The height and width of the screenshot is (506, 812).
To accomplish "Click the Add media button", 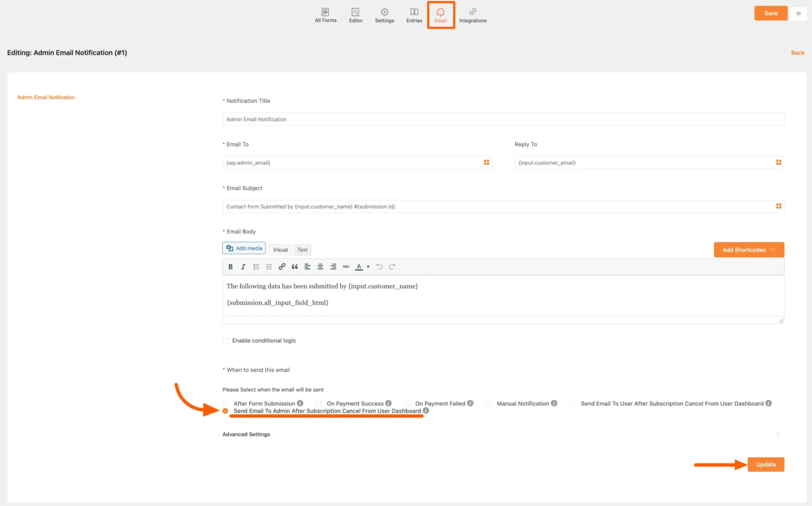I will pyautogui.click(x=243, y=248).
